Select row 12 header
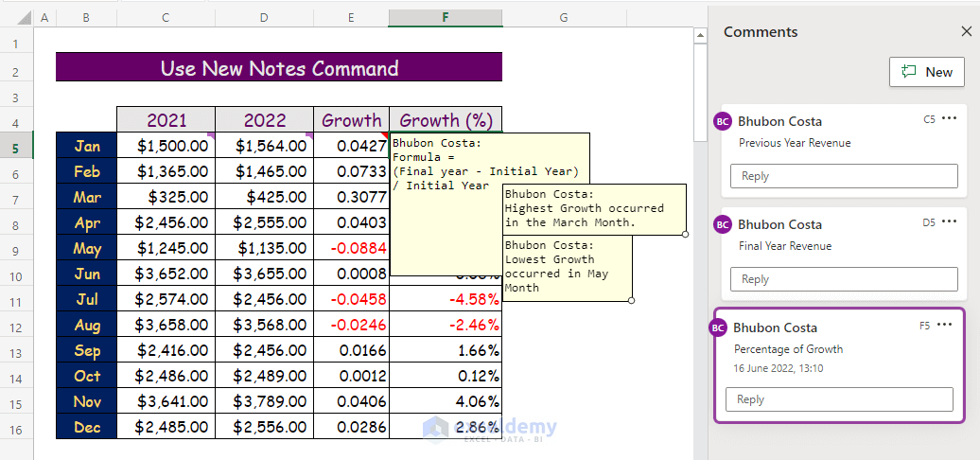 (x=16, y=327)
